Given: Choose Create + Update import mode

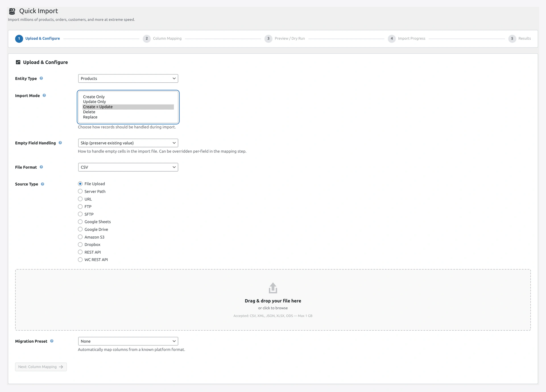Looking at the screenshot, I should tap(128, 107).
